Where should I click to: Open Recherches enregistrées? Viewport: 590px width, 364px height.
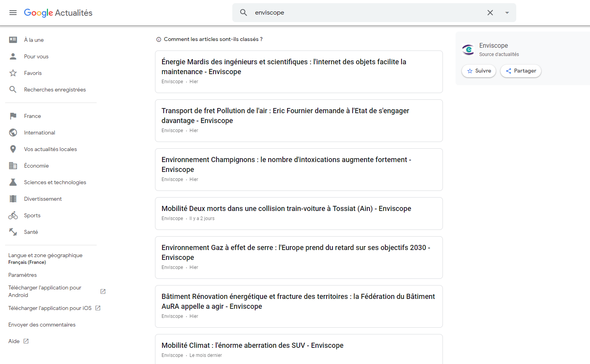[x=55, y=90]
